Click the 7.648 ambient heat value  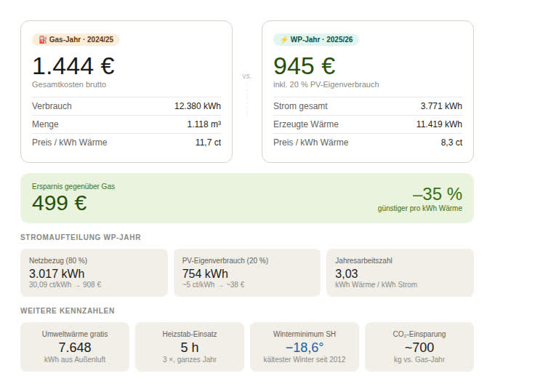click(75, 348)
